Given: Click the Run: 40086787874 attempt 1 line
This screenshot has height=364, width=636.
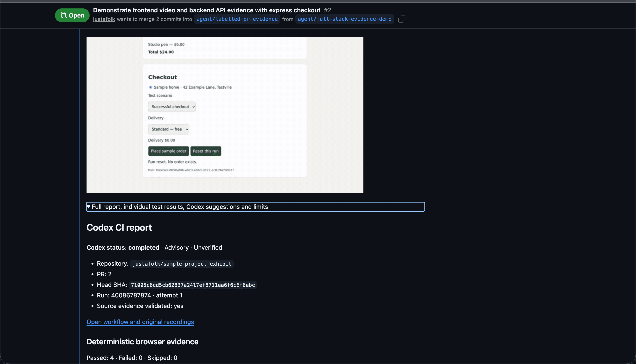Looking at the screenshot, I should (139, 295).
